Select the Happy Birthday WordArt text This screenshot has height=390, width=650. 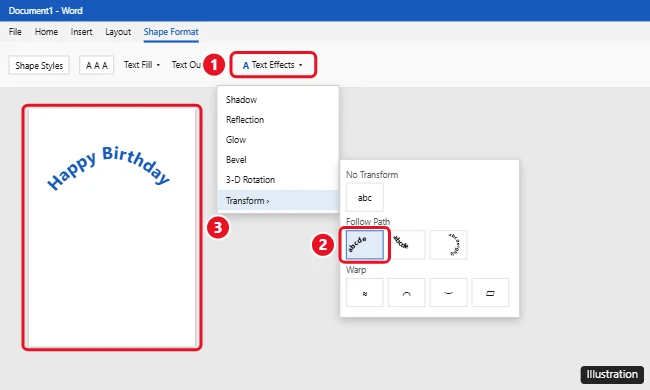coord(109,167)
